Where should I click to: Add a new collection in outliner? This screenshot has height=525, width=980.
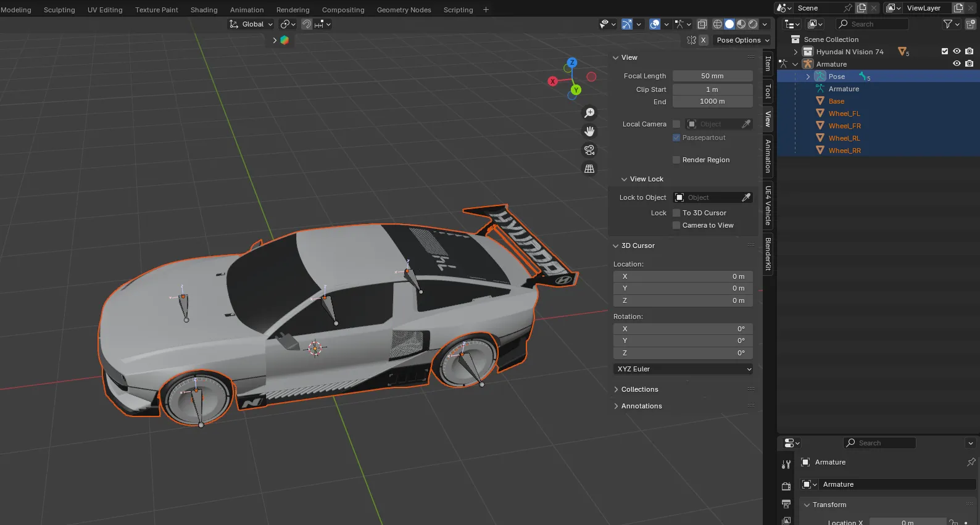970,24
